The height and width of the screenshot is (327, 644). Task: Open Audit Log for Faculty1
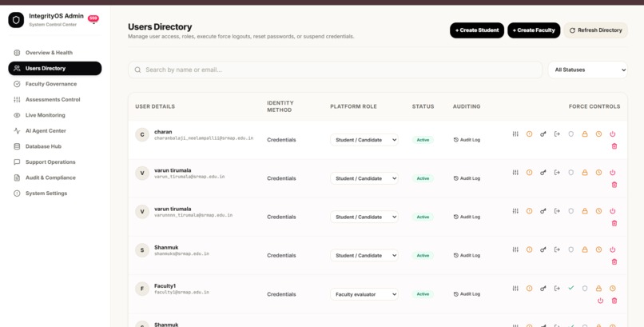tap(467, 294)
